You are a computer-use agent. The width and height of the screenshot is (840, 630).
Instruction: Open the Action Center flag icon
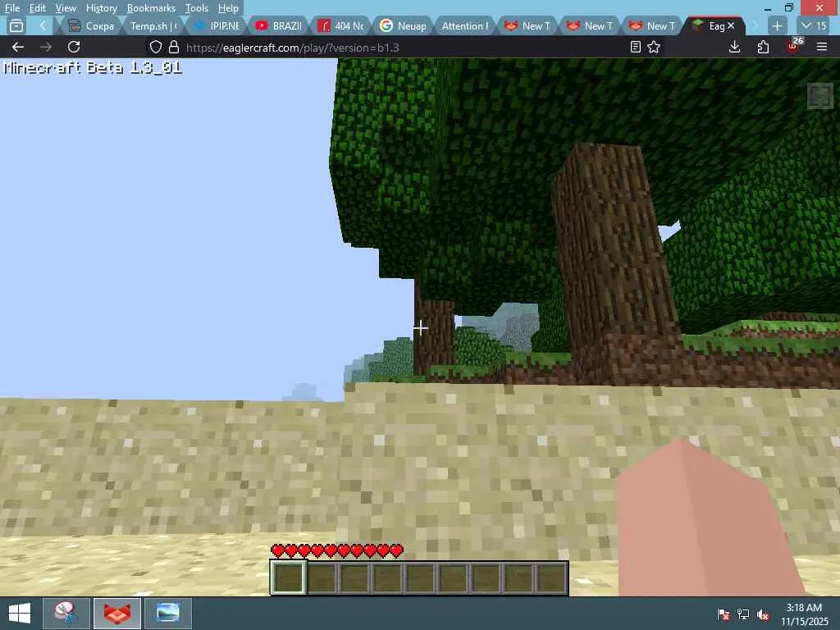[724, 614]
